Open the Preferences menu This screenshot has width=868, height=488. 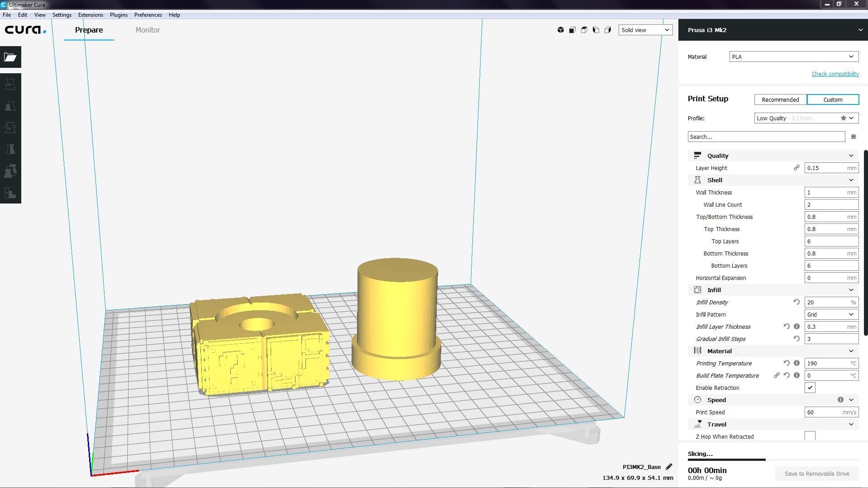point(148,14)
